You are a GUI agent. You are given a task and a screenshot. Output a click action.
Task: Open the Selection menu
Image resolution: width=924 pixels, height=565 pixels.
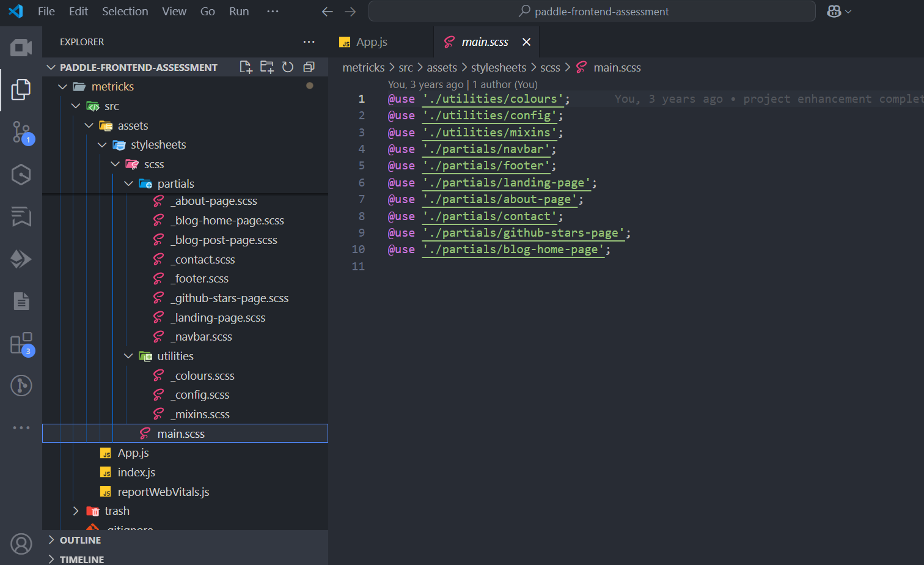point(125,12)
